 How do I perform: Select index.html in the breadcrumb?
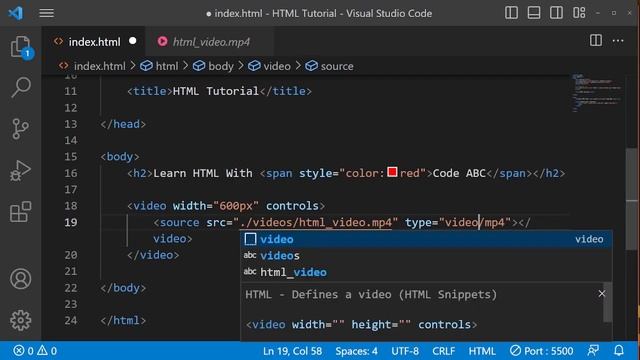point(99,66)
